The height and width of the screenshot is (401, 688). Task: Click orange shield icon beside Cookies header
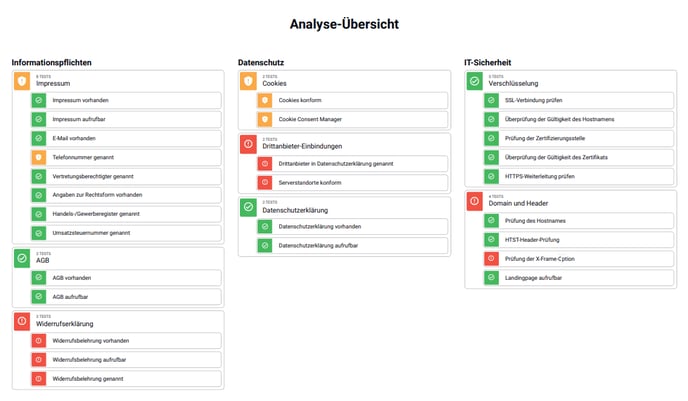click(248, 81)
